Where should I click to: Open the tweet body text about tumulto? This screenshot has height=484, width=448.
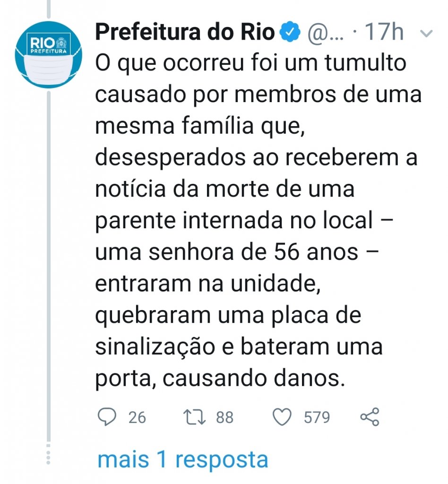point(258,220)
